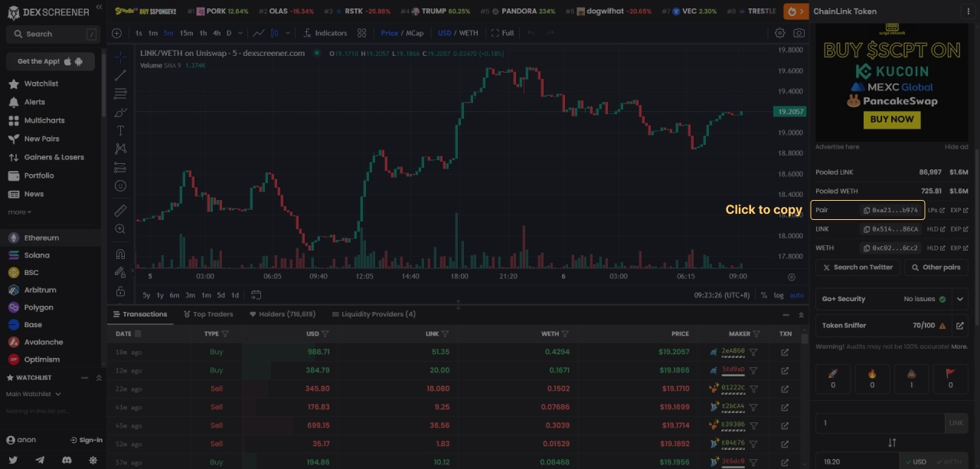Open the Main Watchlist dropdown

point(34,394)
